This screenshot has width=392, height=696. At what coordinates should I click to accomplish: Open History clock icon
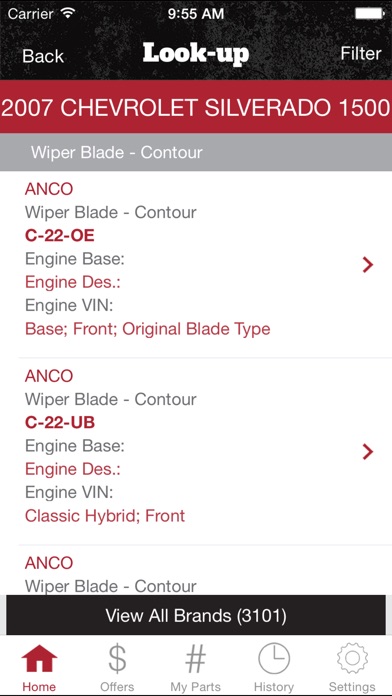(274, 659)
